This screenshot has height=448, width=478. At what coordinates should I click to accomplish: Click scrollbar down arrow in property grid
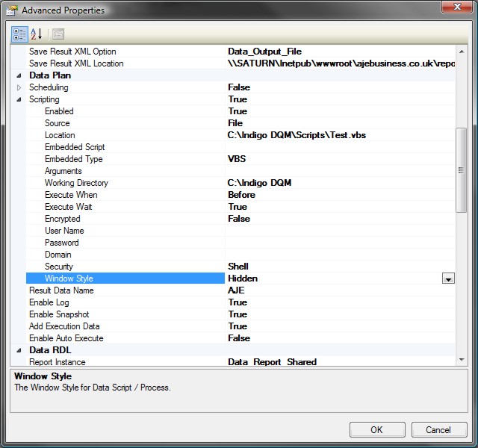click(x=461, y=360)
